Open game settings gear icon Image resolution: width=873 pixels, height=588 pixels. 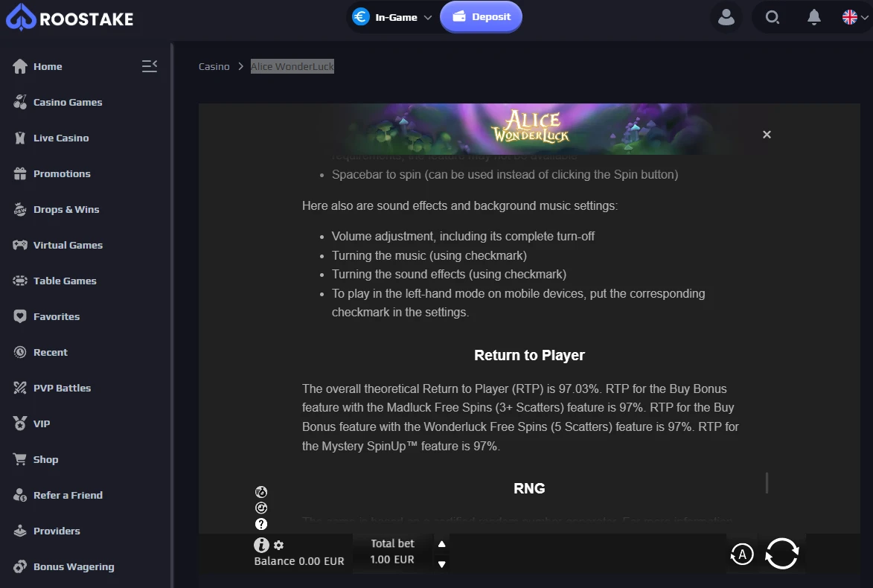click(x=279, y=545)
